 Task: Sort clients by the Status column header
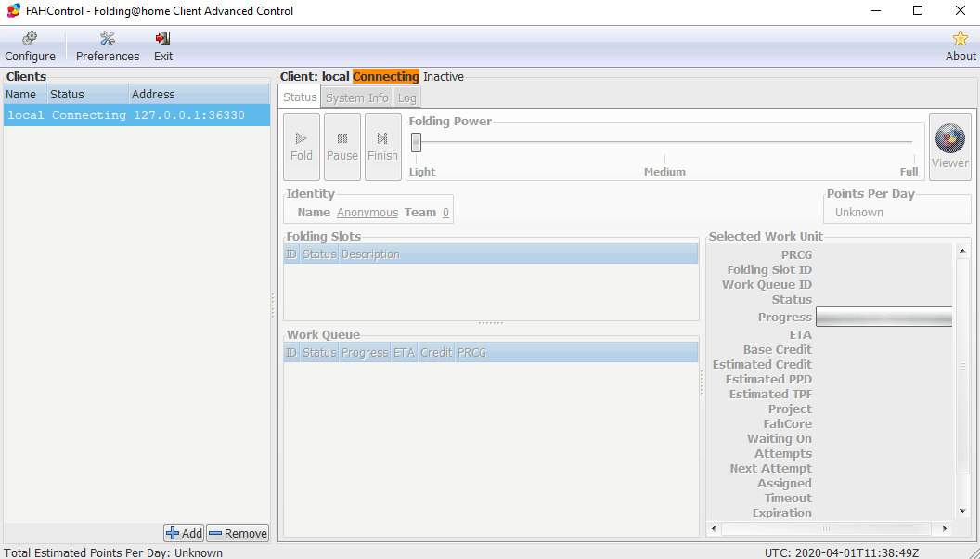pos(88,95)
